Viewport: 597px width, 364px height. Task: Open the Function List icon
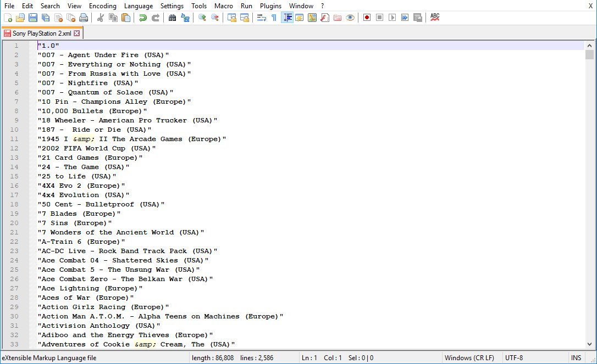pos(325,18)
